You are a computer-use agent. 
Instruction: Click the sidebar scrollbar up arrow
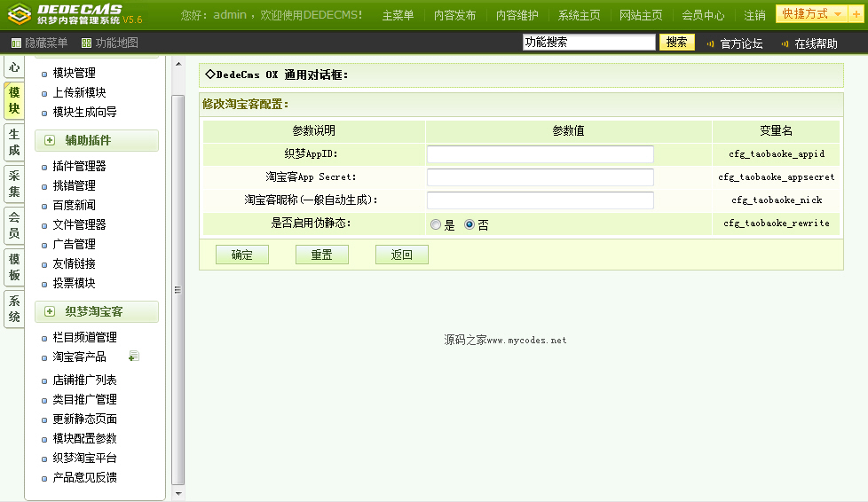coord(178,64)
